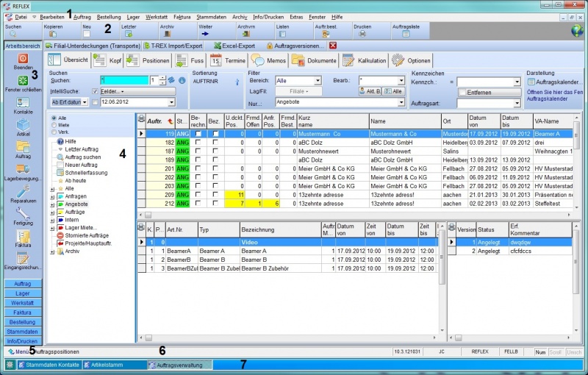Click the Beenden icon in the sidebar

coord(23,59)
